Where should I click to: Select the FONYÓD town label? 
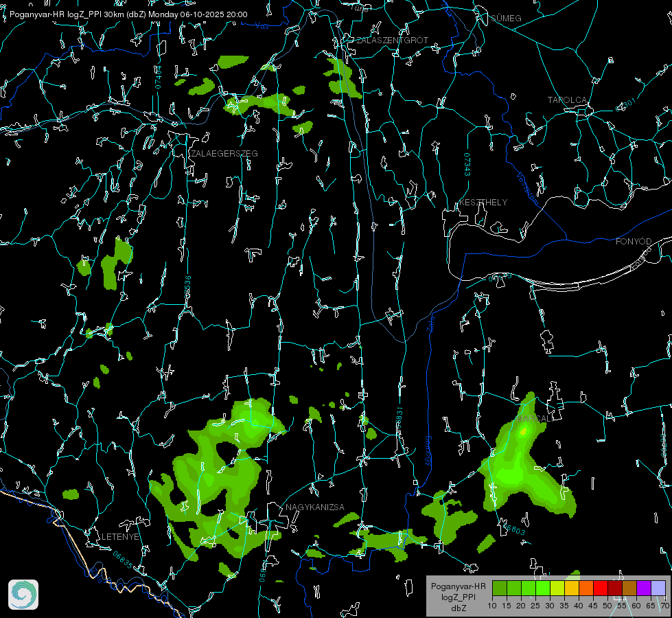634,242
